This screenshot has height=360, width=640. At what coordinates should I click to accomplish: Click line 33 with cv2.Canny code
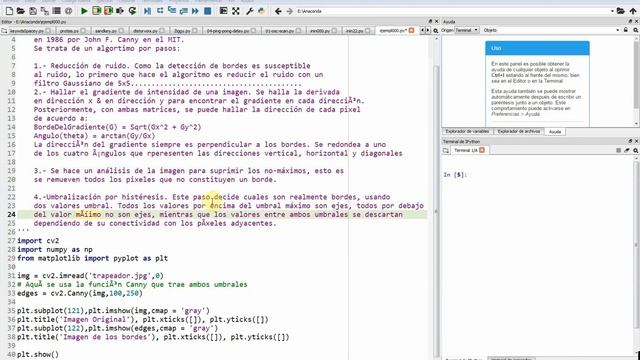click(x=80, y=293)
